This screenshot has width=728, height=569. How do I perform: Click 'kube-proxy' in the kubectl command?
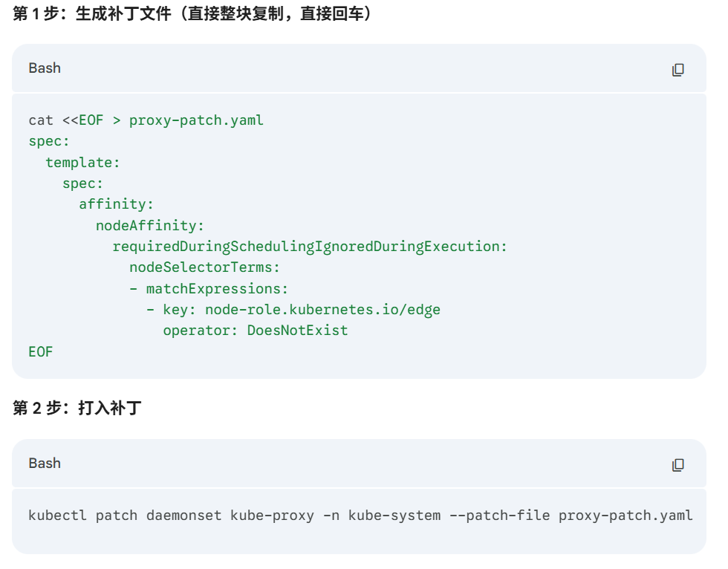coord(272,516)
